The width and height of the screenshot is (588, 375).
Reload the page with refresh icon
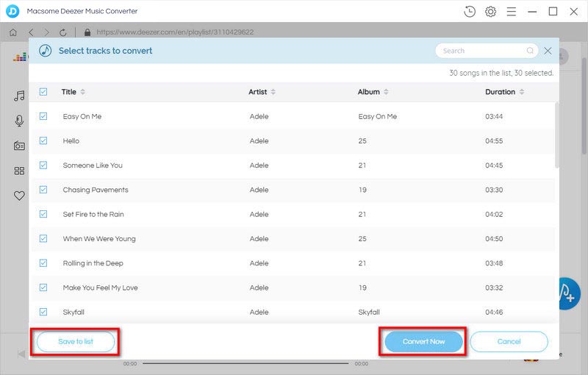pos(62,32)
